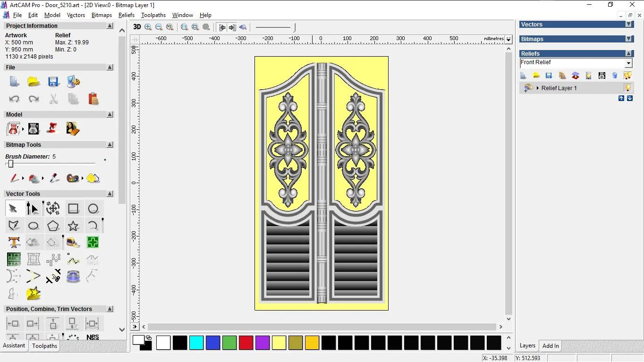
Task: Toggle the snap to grid toolbar button
Action: (x=221, y=27)
